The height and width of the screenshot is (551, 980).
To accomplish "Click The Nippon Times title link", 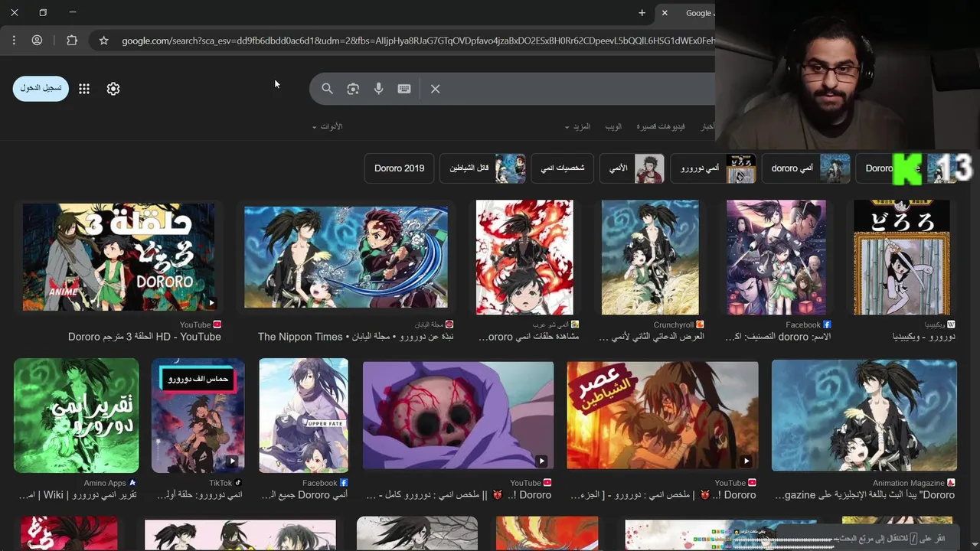I will (x=356, y=337).
